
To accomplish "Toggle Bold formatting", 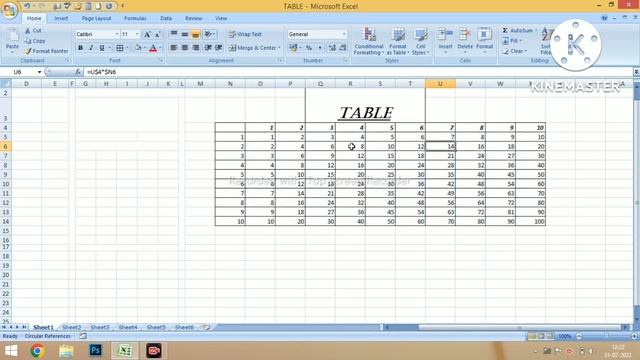I will (x=80, y=48).
